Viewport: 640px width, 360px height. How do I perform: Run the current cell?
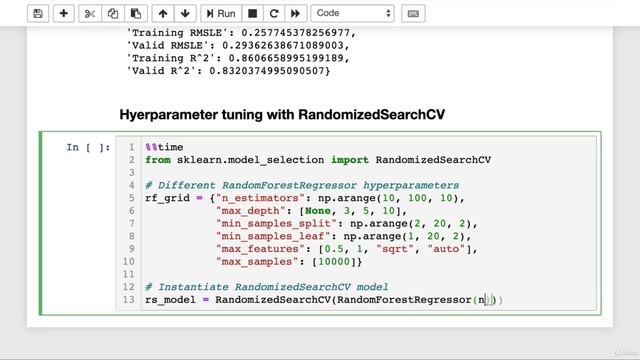point(221,13)
